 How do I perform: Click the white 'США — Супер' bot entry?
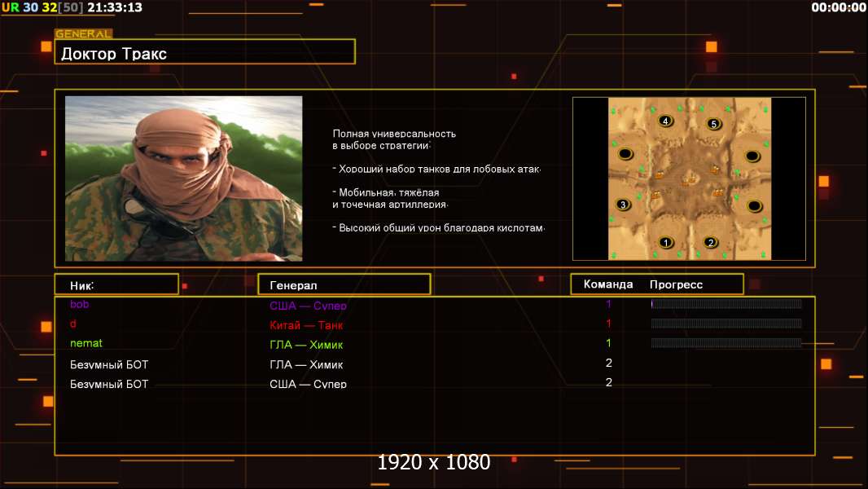(x=308, y=384)
